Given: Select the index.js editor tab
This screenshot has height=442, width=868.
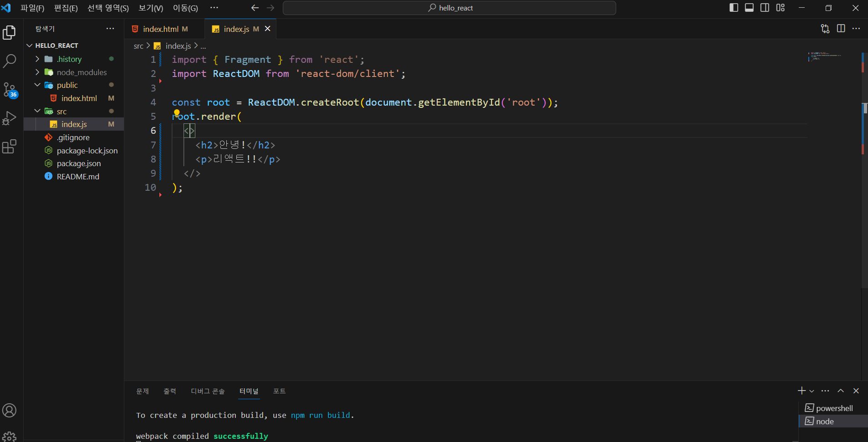Looking at the screenshot, I should 240,29.
